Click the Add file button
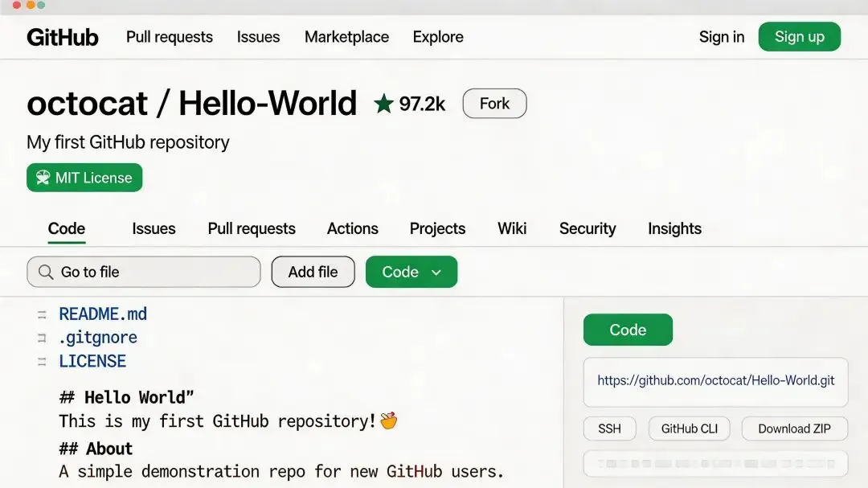The width and height of the screenshot is (868, 488). point(313,272)
